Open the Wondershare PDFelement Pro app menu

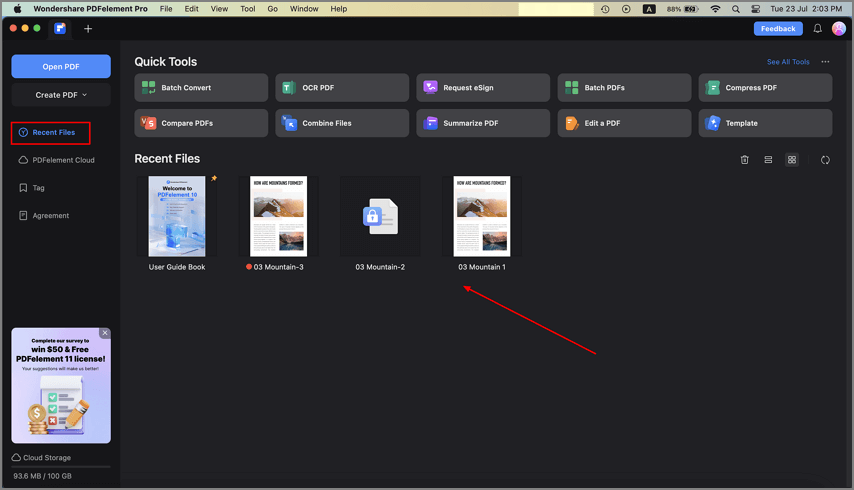coord(90,9)
